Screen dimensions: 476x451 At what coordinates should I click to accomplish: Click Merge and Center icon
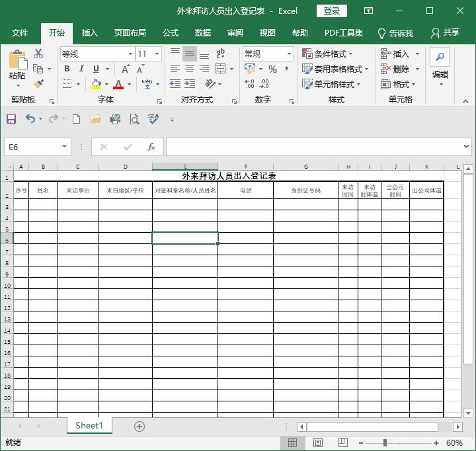tap(221, 69)
